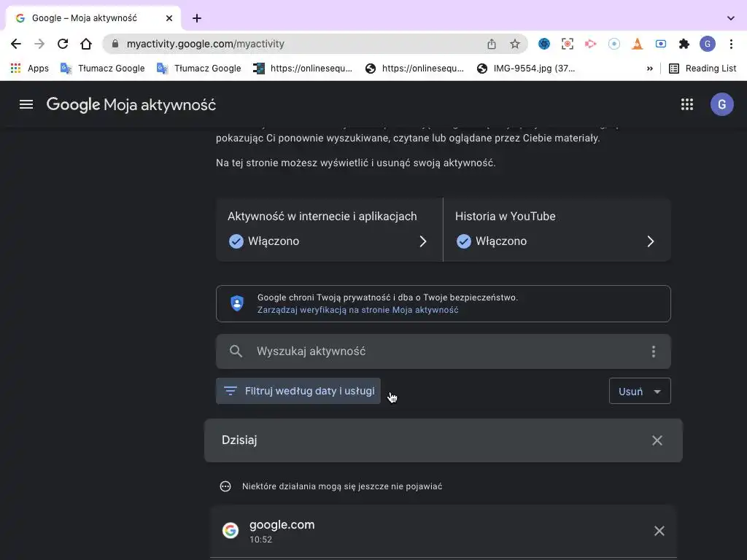Open Google apps grid launcher
The height and width of the screenshot is (560, 747).
(x=687, y=104)
